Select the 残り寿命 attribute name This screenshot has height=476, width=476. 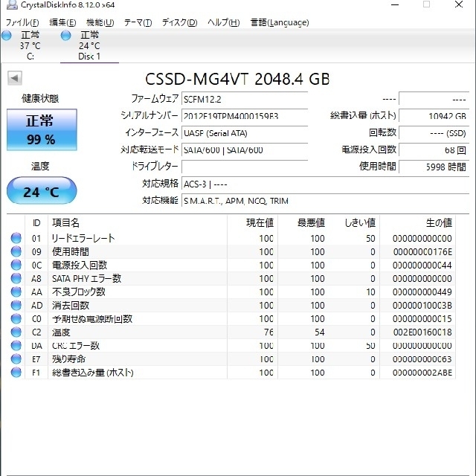click(x=68, y=358)
